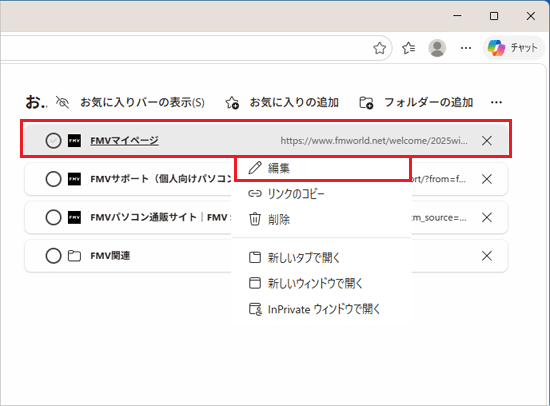This screenshot has height=406, width=550.
Task: Remove FMVマイページ with its X button
Action: (487, 141)
